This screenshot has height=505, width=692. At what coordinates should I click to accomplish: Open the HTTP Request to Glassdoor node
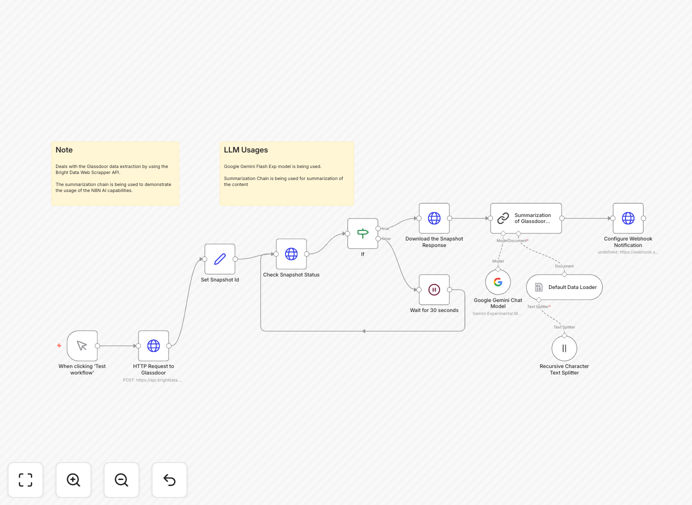tap(154, 346)
